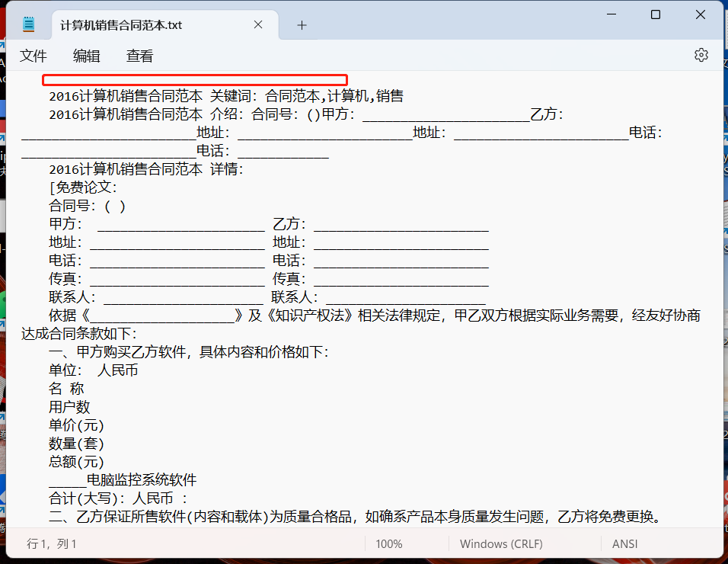Close the 计算机销售合同范本.txt tab
This screenshot has height=564, width=728.
click(257, 24)
